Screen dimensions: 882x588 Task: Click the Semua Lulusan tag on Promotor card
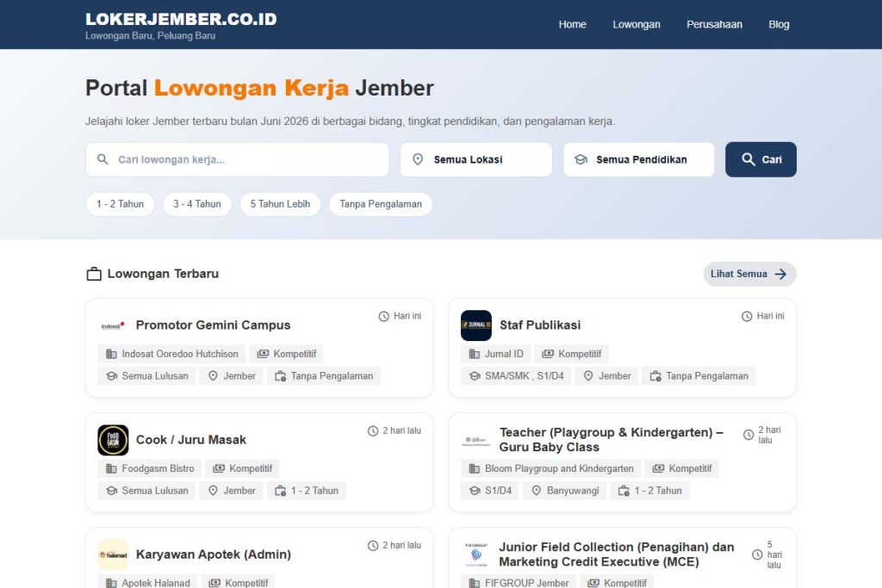146,376
